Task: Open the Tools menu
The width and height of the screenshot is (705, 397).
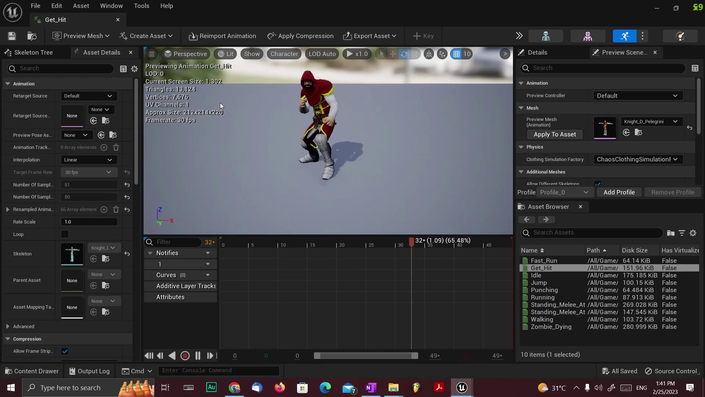Action: [x=141, y=6]
